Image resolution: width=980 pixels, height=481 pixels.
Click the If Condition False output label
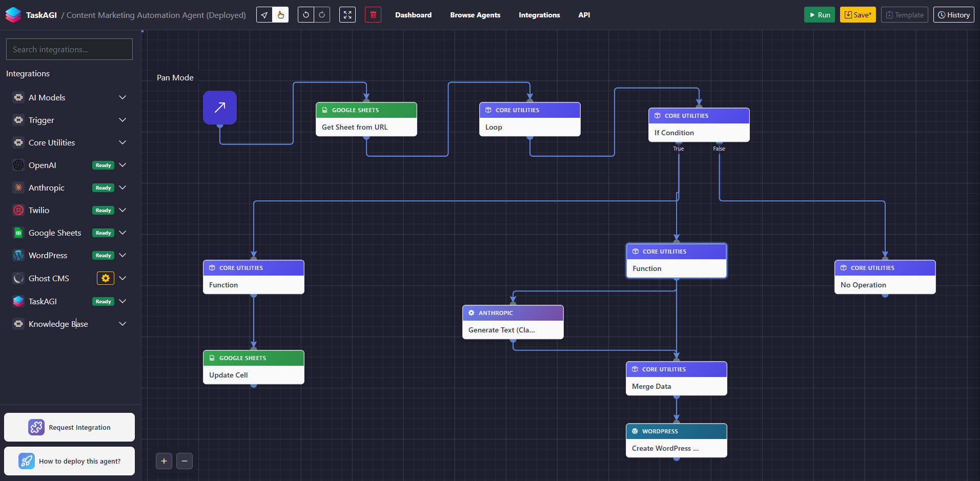point(719,149)
